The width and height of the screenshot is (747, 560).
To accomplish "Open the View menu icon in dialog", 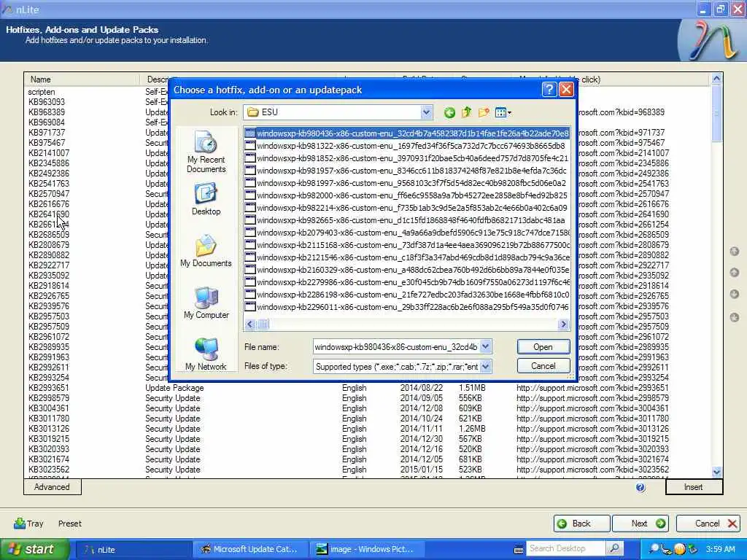I will coord(503,112).
